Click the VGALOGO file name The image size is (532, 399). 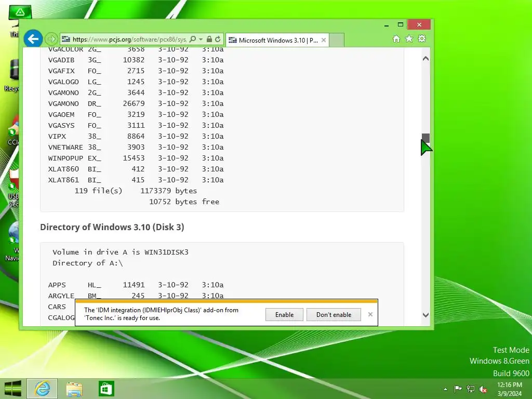point(63,82)
